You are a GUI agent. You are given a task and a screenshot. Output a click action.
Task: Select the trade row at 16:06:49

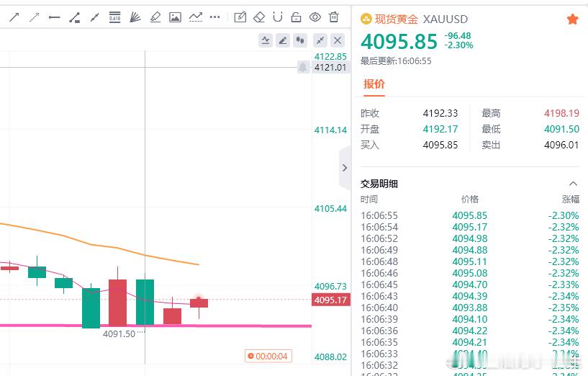point(470,250)
